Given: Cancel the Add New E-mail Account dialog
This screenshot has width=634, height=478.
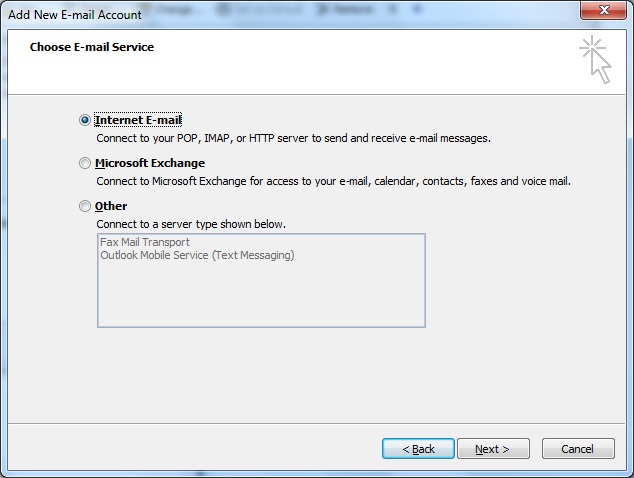Looking at the screenshot, I should click(x=578, y=449).
